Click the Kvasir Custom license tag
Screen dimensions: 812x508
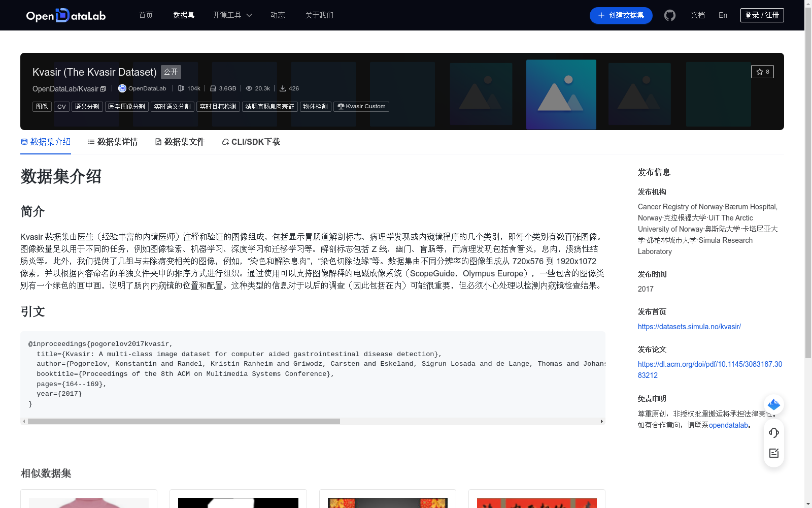coord(361,107)
